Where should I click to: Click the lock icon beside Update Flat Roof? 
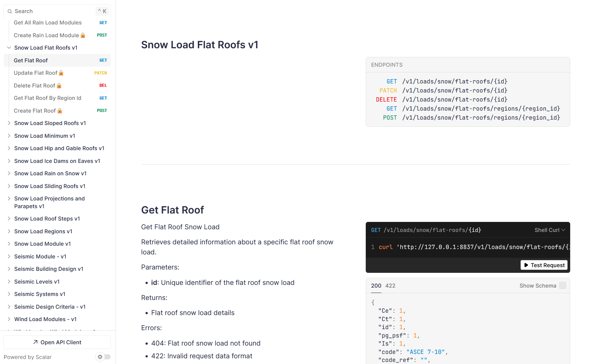pos(61,73)
